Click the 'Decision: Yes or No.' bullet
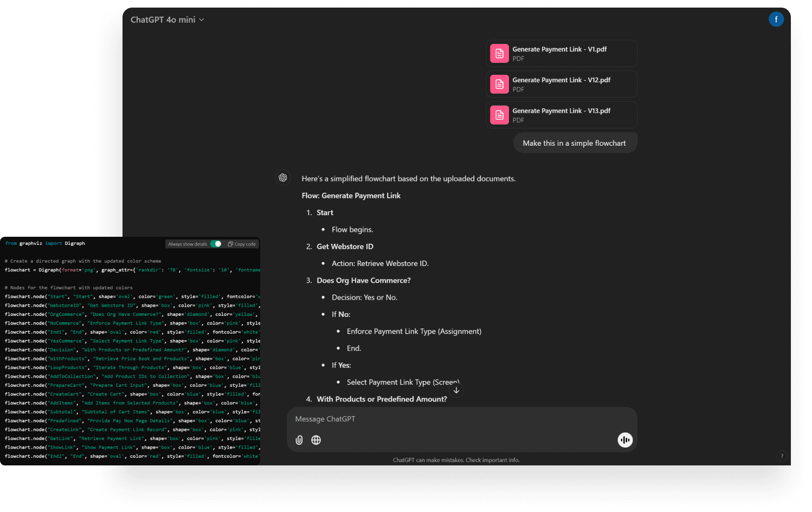Screen dimensions: 812x512 (365, 297)
